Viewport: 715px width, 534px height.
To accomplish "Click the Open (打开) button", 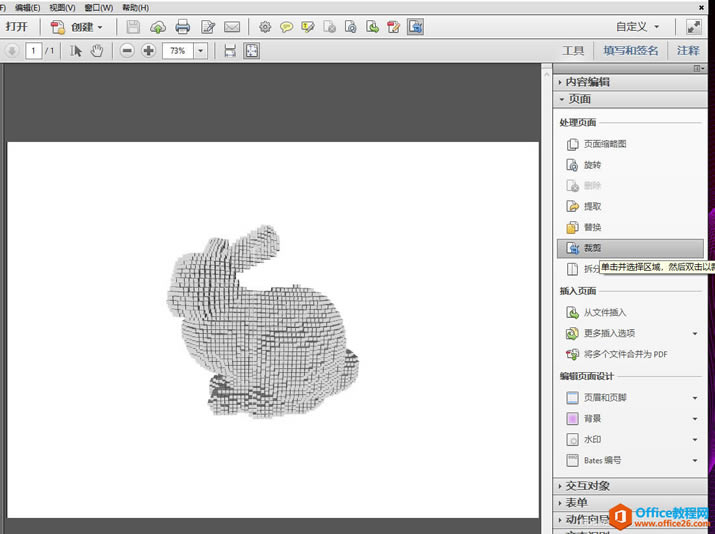I will coord(17,27).
